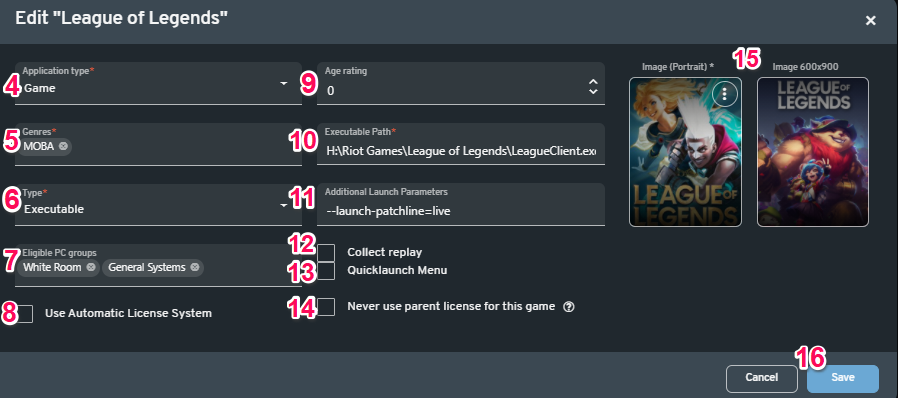The height and width of the screenshot is (398, 898).
Task: Close the Edit League of Legends dialog
Action: point(871,21)
